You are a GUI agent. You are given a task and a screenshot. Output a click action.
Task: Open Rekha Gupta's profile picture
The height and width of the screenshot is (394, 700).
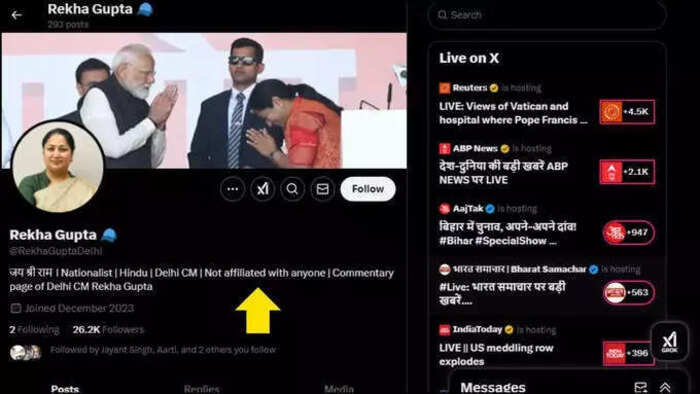pyautogui.click(x=58, y=166)
